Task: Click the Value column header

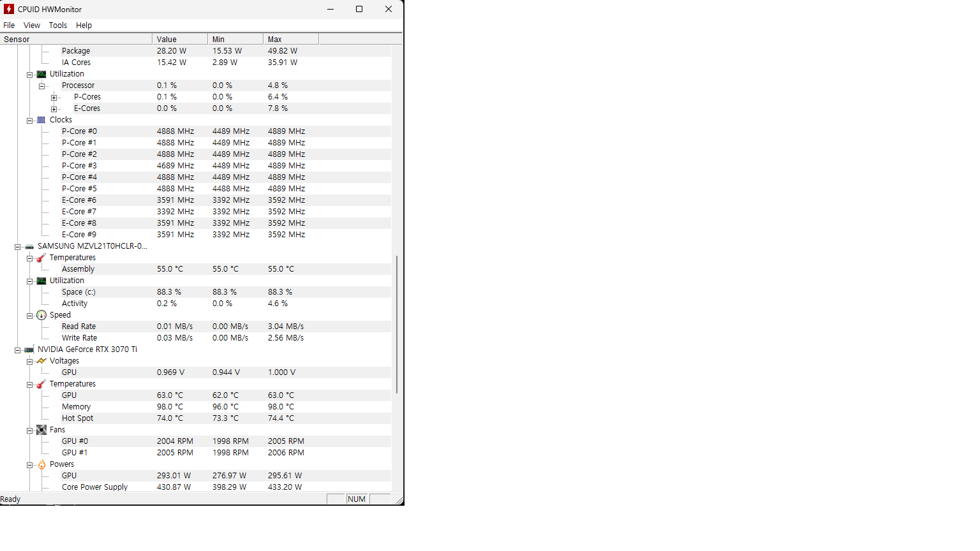Action: pos(180,39)
